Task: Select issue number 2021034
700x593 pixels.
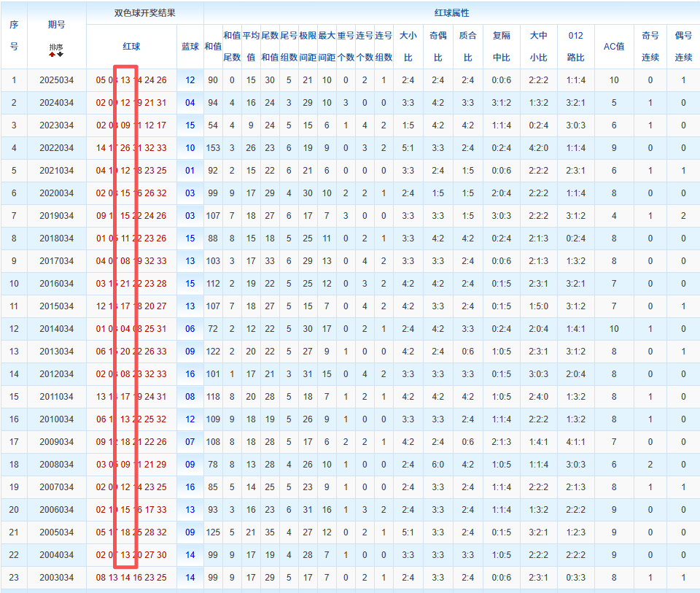Action: (x=56, y=171)
